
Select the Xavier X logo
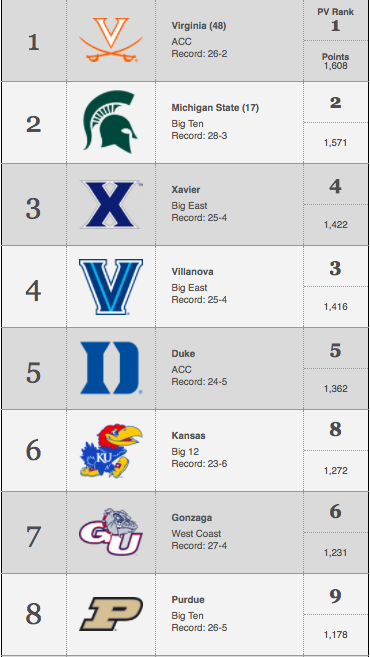[111, 204]
